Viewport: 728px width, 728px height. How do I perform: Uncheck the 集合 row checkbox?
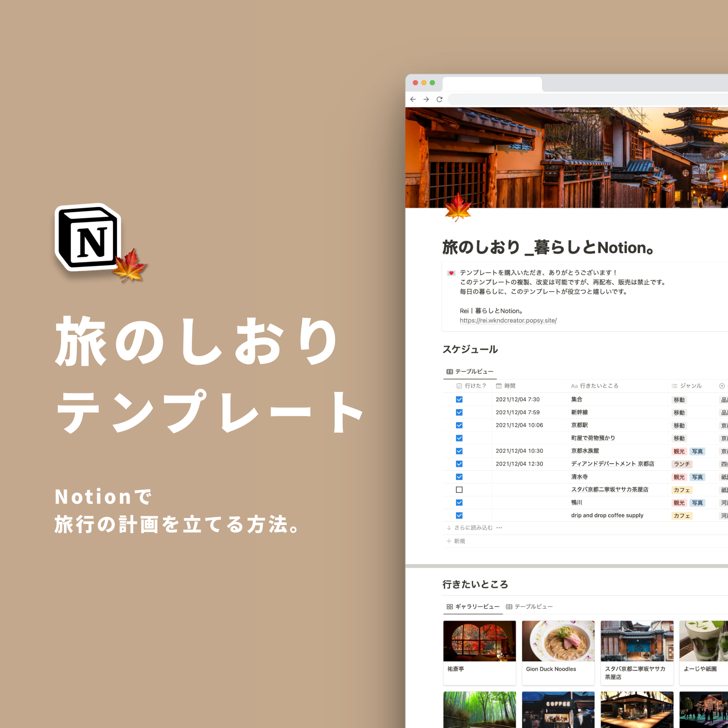coord(459,399)
